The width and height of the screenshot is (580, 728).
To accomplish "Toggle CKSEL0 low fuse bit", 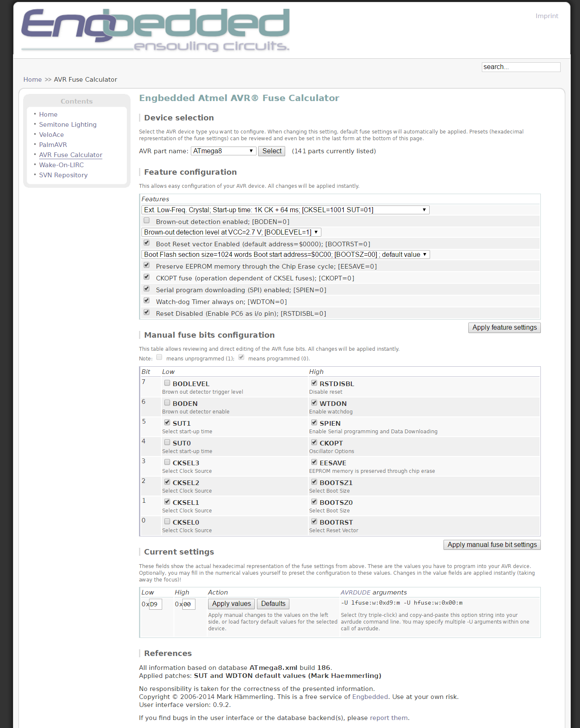I will 167,522.
